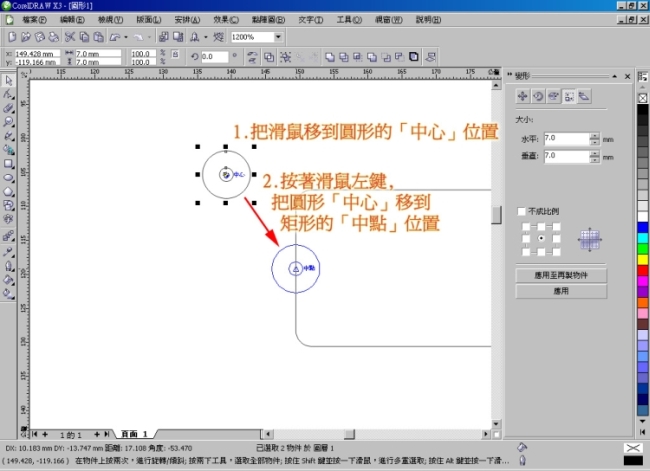Click the 應用至再製物件 button
This screenshot has width=650, height=471.
[x=561, y=275]
